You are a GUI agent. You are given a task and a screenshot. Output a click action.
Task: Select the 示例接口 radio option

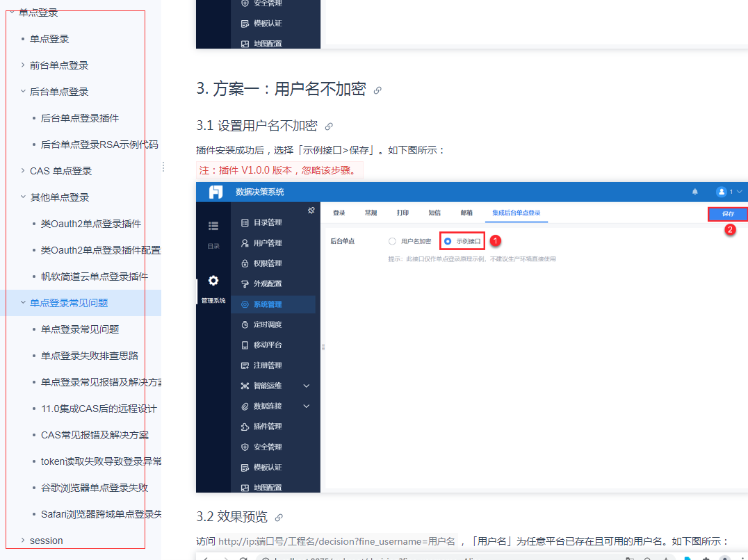[448, 241]
